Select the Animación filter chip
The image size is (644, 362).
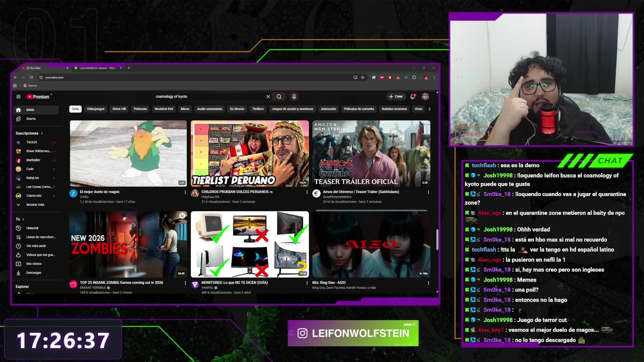[329, 109]
